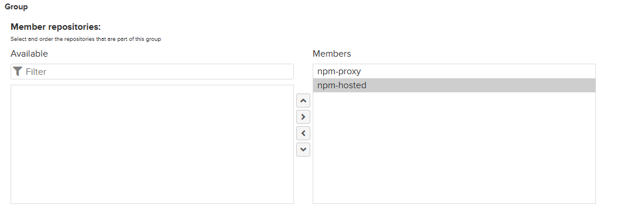
Task: Click the funnel filter icon
Action: pos(17,72)
